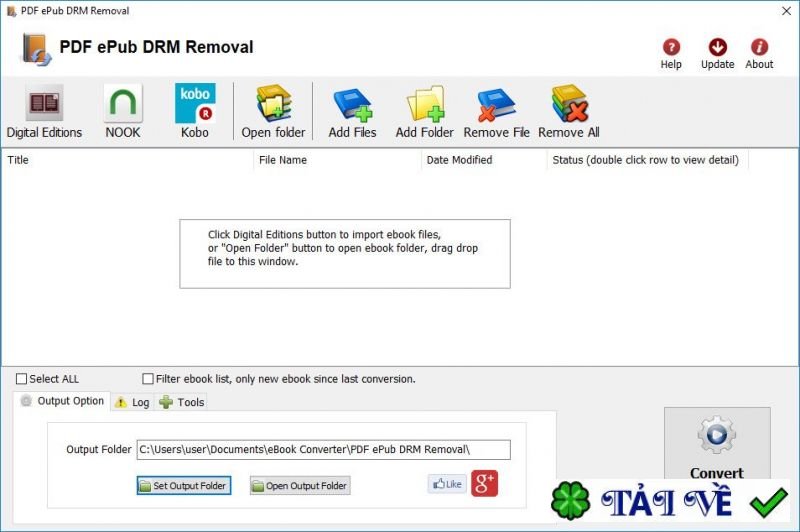Remove File from the list
The width and height of the screenshot is (800, 532).
click(496, 112)
